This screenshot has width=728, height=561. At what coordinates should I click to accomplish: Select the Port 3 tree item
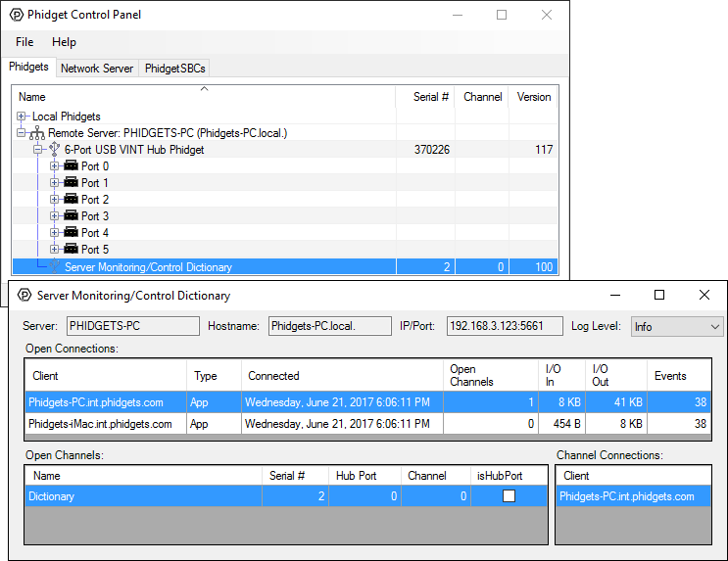point(95,215)
